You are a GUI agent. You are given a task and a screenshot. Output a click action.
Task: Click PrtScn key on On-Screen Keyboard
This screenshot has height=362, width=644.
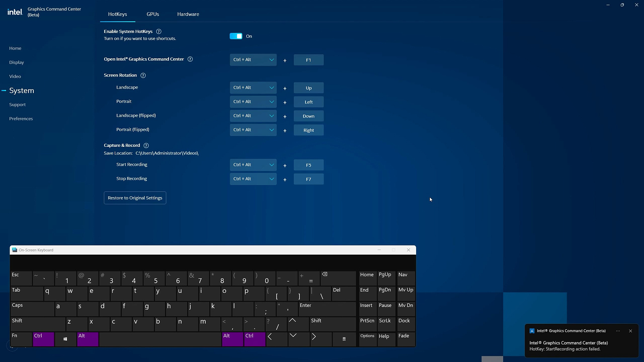[367, 324]
